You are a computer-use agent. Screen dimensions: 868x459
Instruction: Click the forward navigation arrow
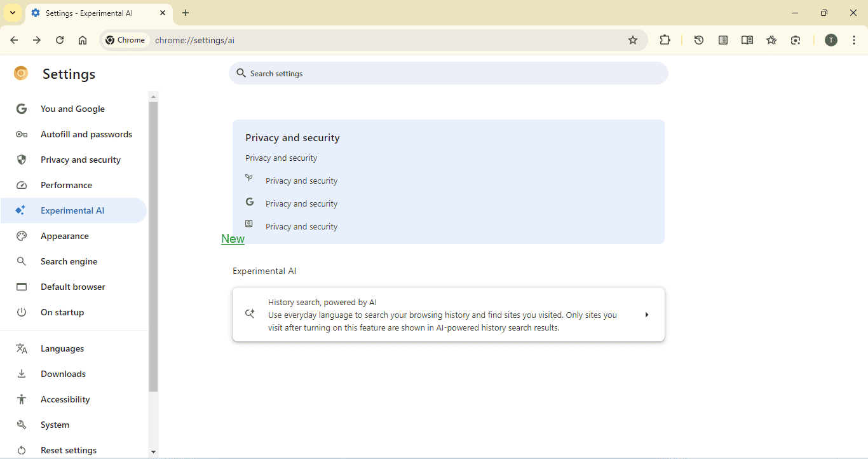37,40
